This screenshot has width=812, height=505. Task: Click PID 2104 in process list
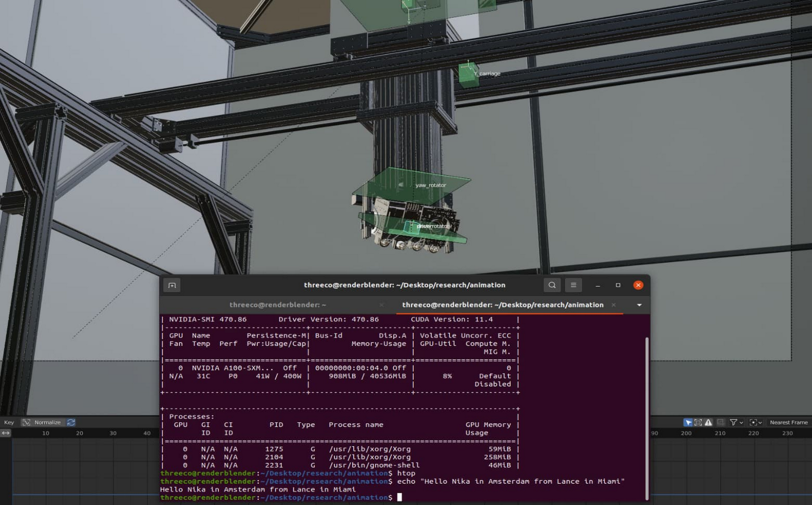point(274,457)
